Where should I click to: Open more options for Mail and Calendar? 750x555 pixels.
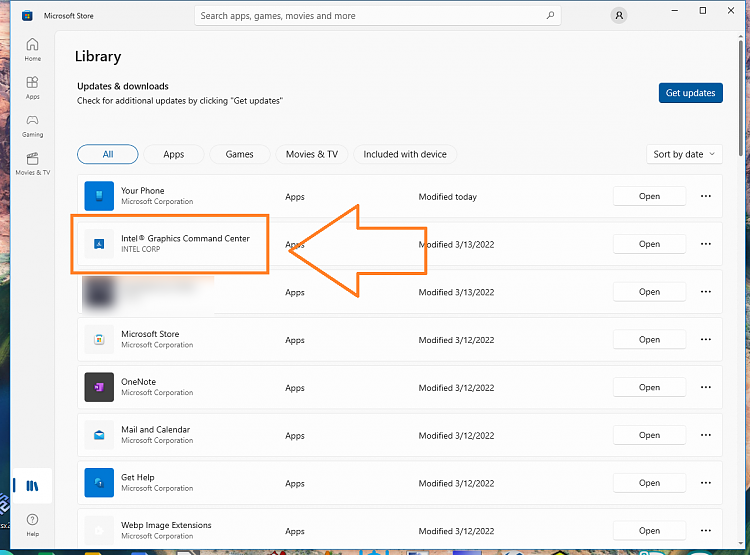(x=706, y=435)
